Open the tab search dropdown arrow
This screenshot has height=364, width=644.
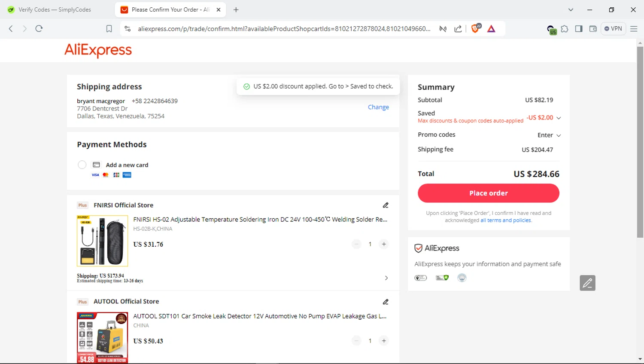pyautogui.click(x=571, y=9)
